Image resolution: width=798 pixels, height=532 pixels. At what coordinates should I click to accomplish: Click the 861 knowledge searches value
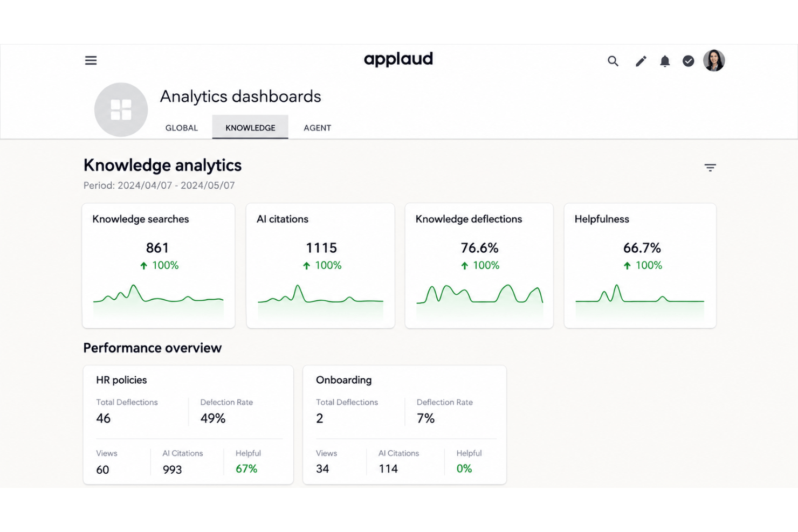(157, 248)
